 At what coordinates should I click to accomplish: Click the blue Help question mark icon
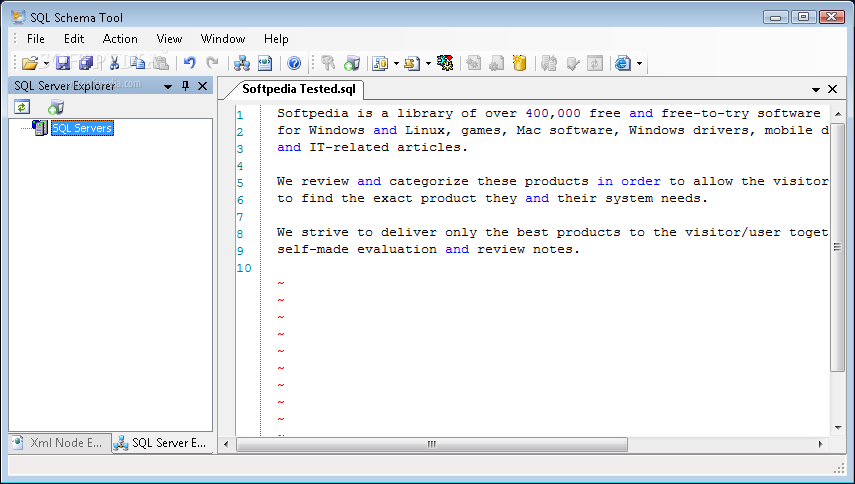[294, 63]
